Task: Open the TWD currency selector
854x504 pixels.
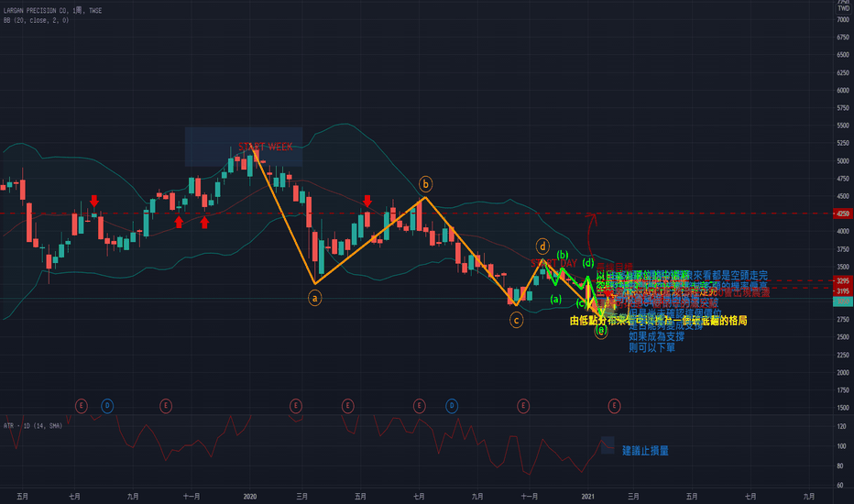Action: (843, 8)
